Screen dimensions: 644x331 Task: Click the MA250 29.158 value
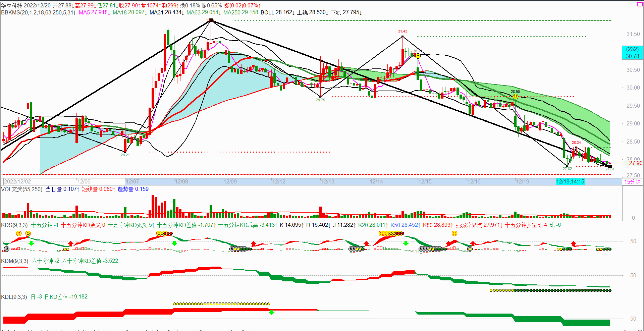point(241,12)
